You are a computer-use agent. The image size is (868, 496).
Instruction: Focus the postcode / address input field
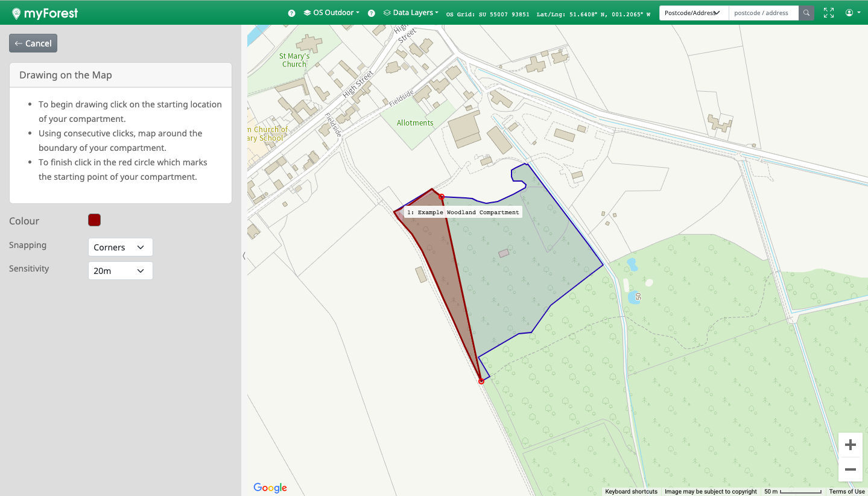[763, 13]
